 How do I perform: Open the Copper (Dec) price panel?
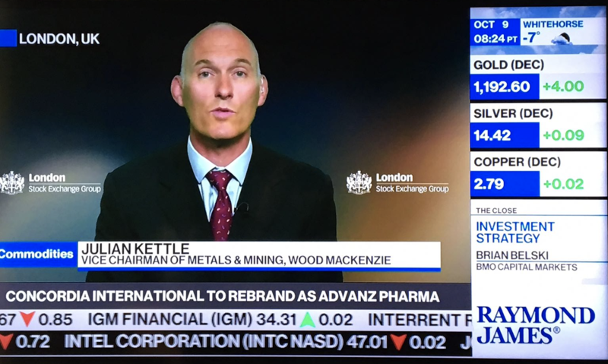538,175
